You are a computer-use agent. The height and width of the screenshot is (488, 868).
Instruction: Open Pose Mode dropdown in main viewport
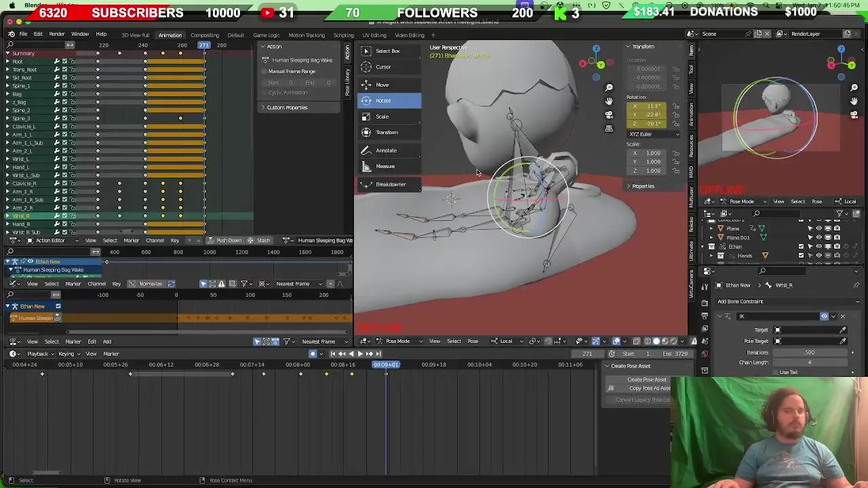point(397,341)
